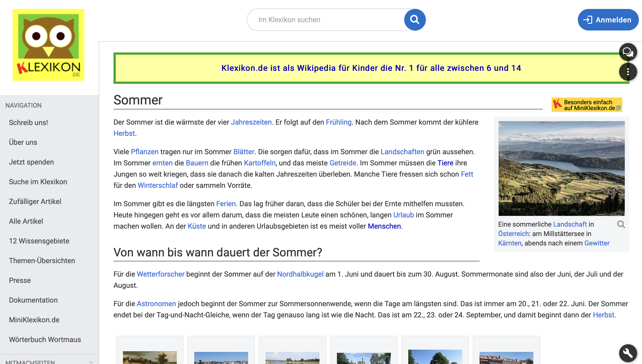This screenshot has height=364, width=642.
Task: Open Dokumentation in sidebar
Action: [33, 300]
